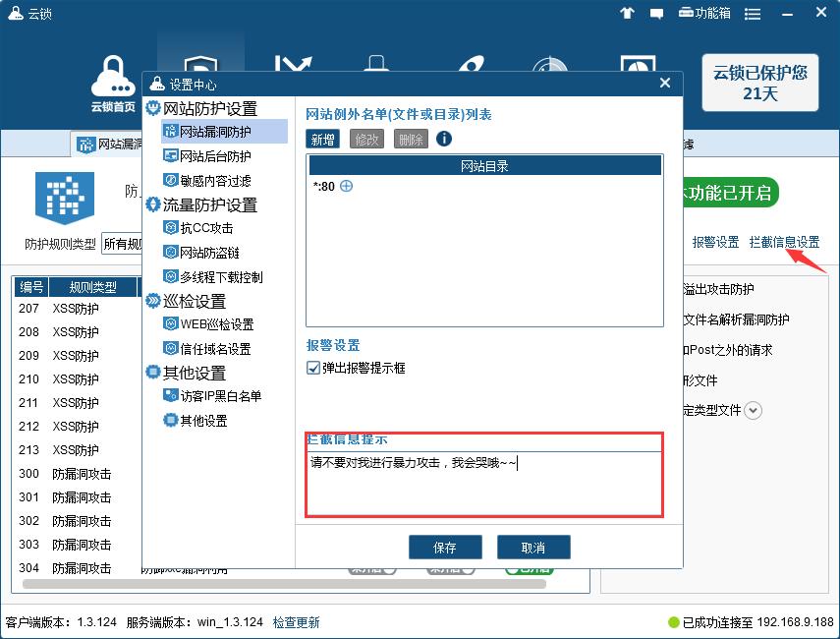Open the 功能箱 toolbox

coord(704,13)
